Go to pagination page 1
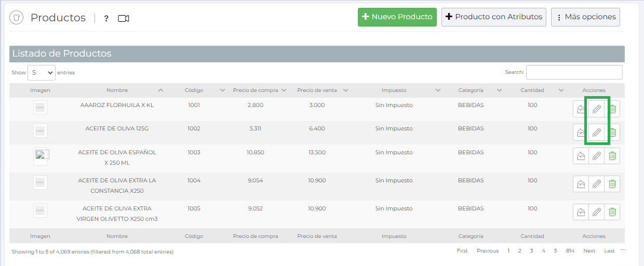This screenshot has height=266, width=644. pyautogui.click(x=508, y=251)
